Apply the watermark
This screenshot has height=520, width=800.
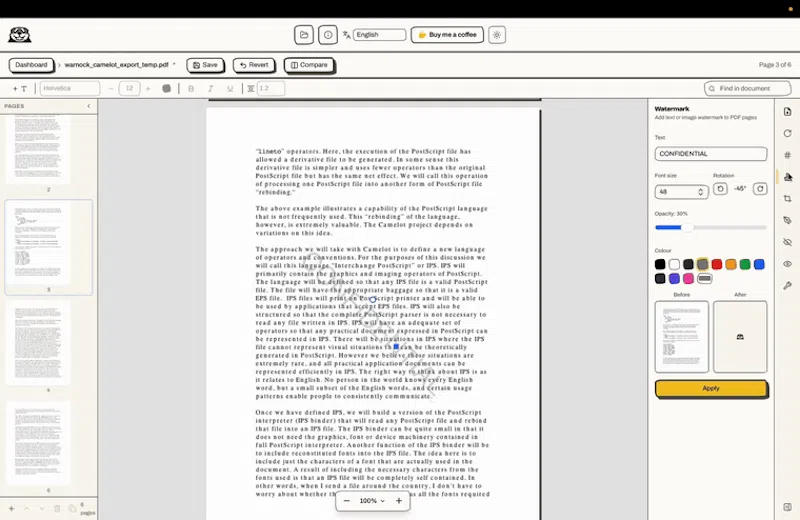pos(711,388)
